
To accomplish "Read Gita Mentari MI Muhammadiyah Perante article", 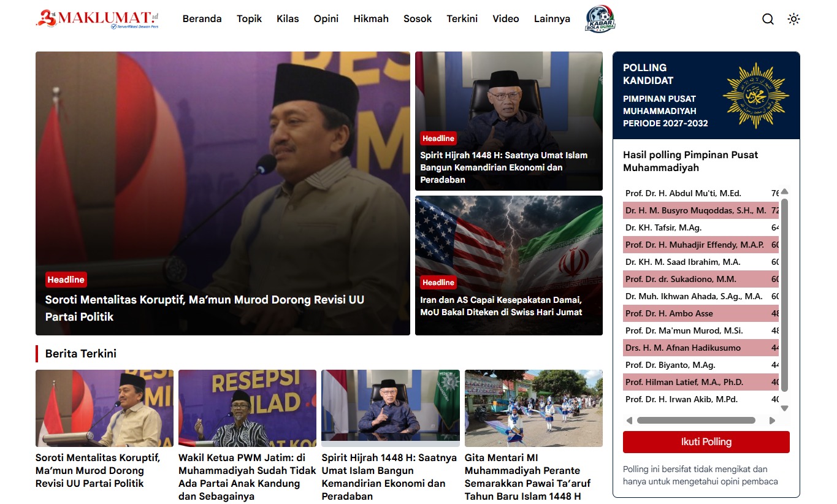I will (x=528, y=477).
